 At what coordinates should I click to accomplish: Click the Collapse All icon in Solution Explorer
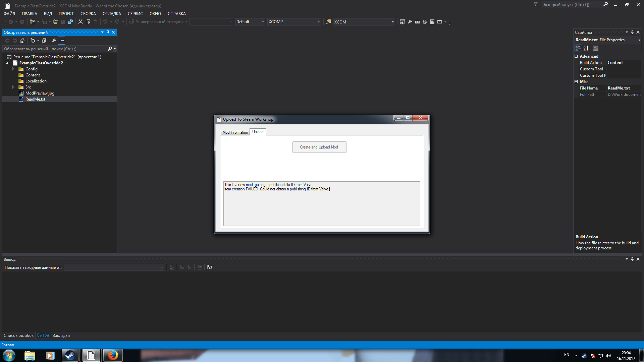tap(44, 41)
